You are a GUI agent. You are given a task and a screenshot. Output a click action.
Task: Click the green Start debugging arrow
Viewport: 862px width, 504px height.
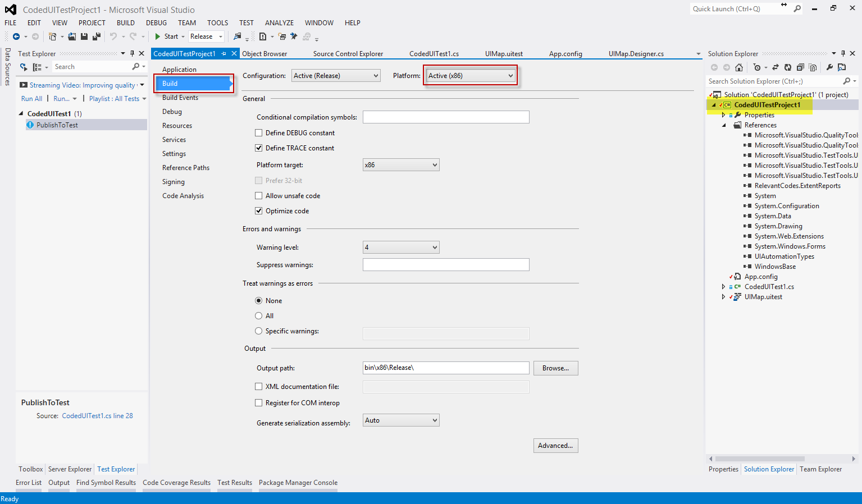(x=158, y=36)
